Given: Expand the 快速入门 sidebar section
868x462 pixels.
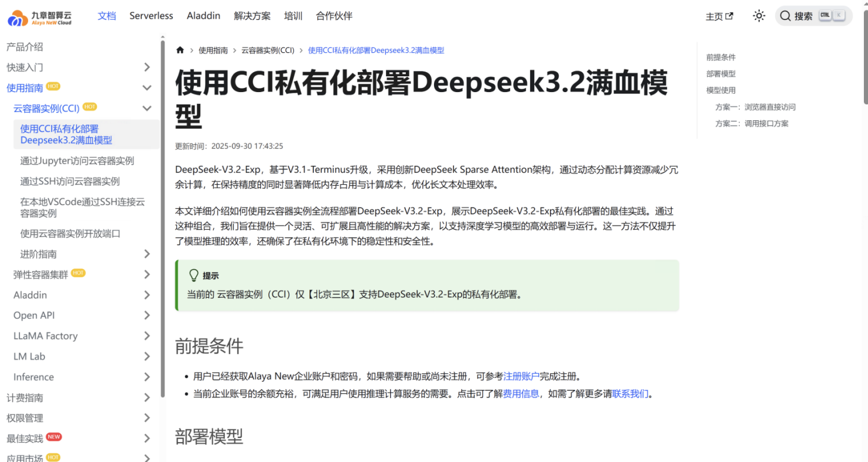Looking at the screenshot, I should pos(147,67).
